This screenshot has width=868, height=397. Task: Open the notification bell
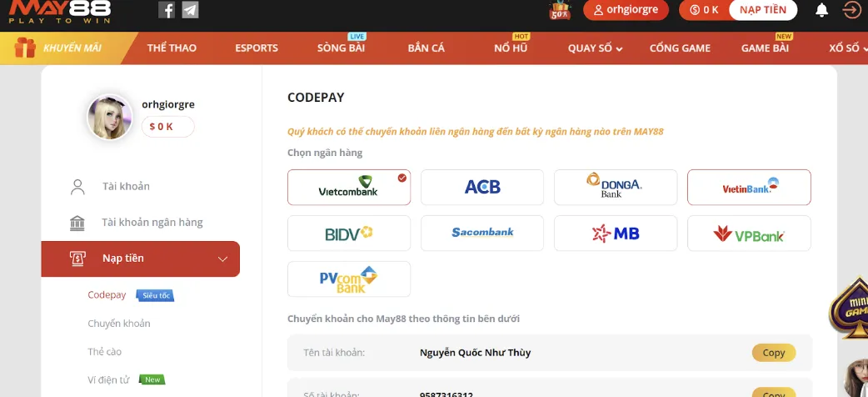(x=821, y=10)
